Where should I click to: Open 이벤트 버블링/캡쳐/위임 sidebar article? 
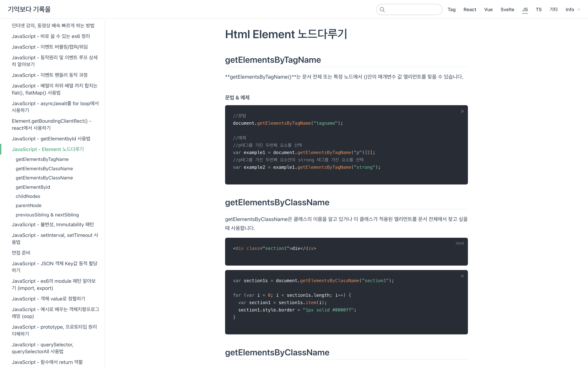(50, 47)
